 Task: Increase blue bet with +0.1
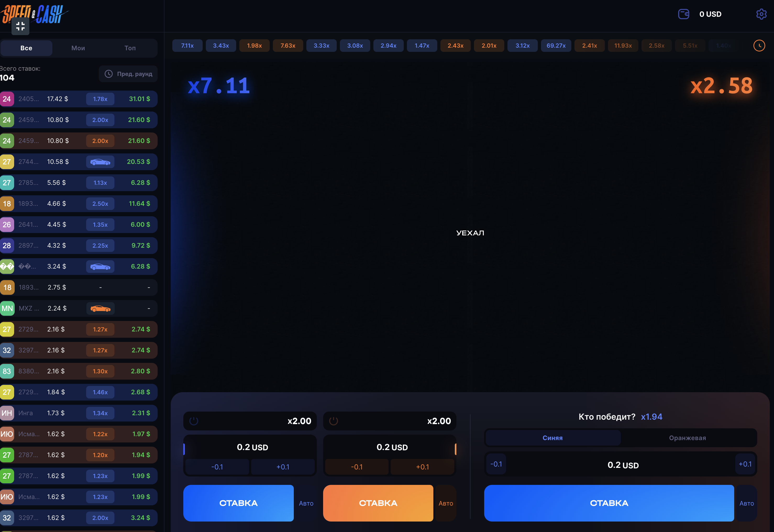pyautogui.click(x=283, y=467)
